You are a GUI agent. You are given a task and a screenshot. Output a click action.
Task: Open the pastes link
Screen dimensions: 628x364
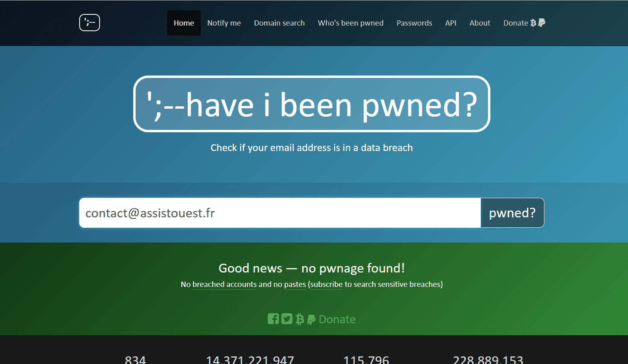click(295, 284)
